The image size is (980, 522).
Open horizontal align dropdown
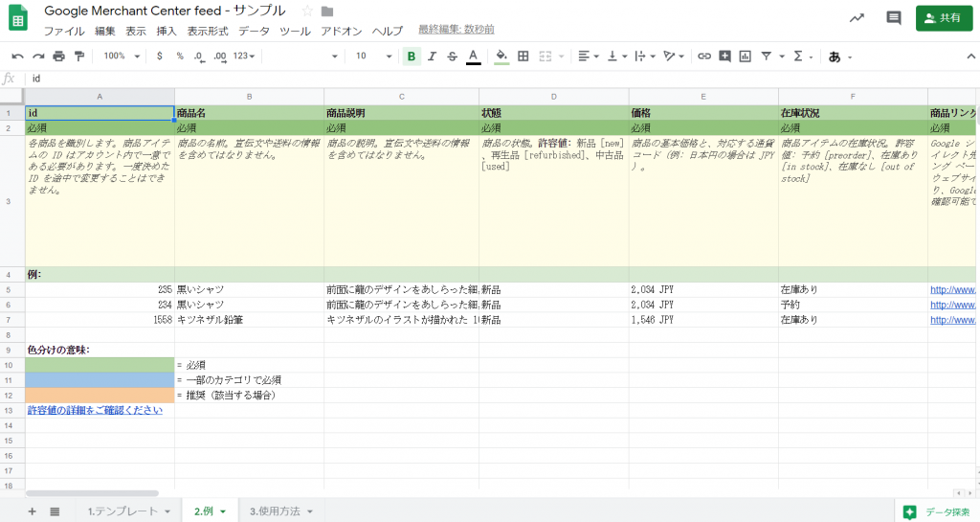(x=589, y=57)
